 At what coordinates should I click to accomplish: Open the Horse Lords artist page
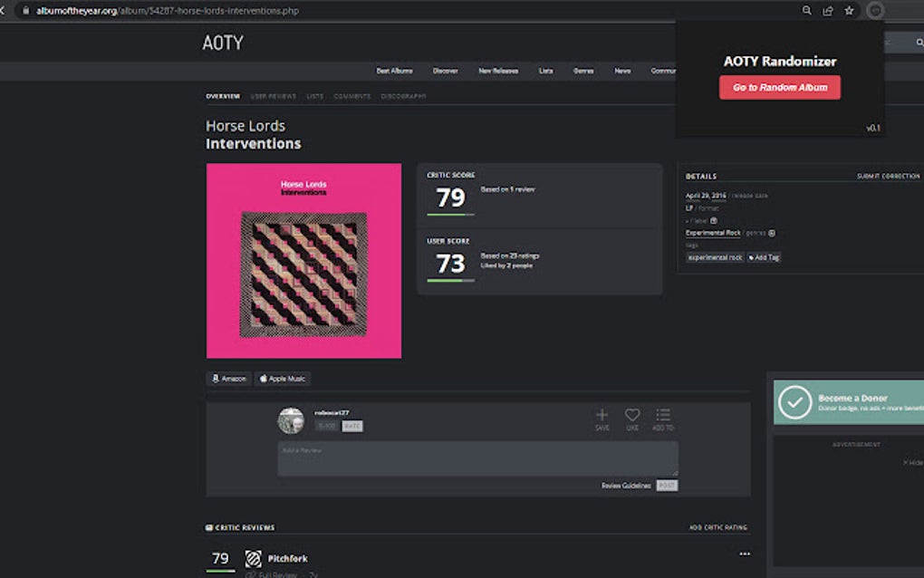click(x=245, y=126)
